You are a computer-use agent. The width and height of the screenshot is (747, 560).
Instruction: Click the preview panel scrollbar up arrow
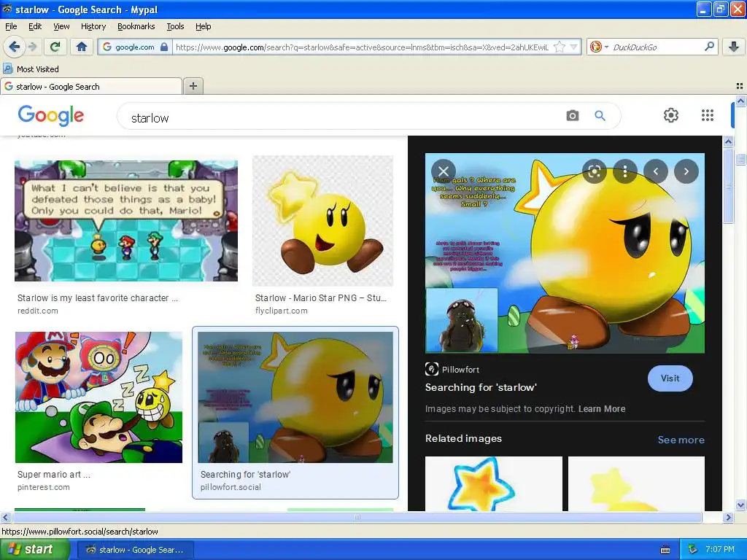(728, 141)
